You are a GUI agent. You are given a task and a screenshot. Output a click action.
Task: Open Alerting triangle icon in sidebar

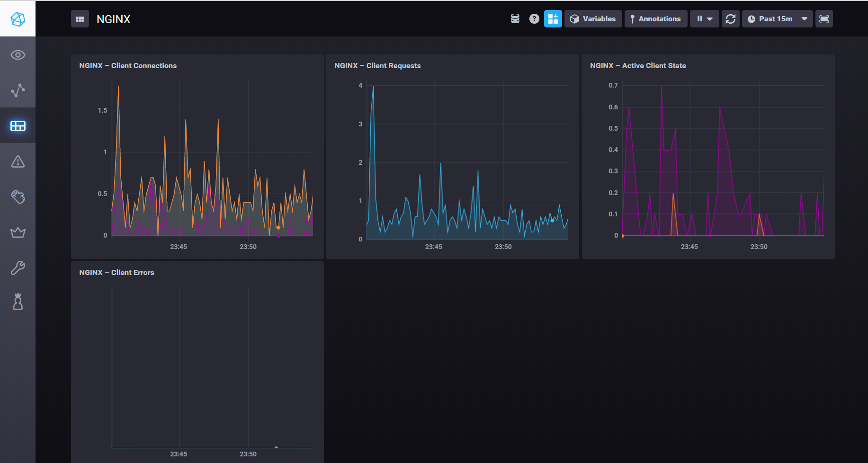[x=18, y=161]
